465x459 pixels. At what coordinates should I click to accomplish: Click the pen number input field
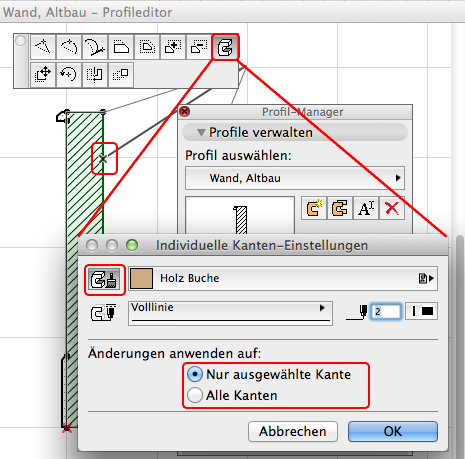click(x=386, y=312)
